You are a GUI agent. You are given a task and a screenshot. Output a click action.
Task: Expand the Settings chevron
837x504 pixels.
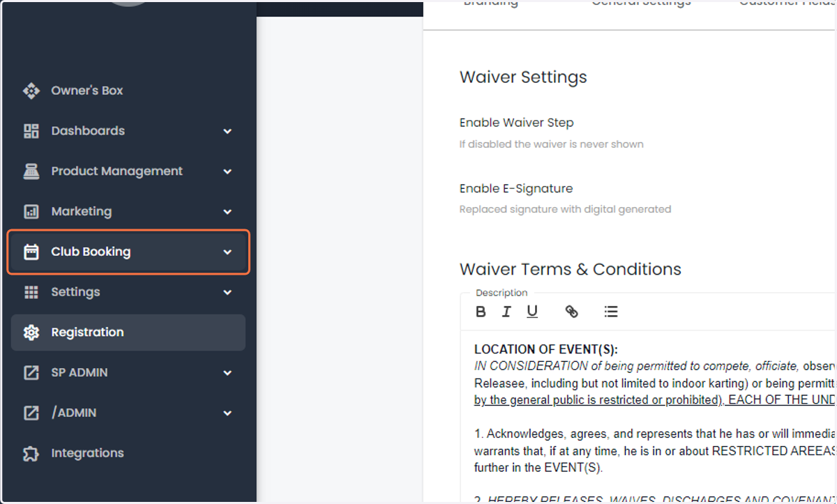pyautogui.click(x=227, y=293)
